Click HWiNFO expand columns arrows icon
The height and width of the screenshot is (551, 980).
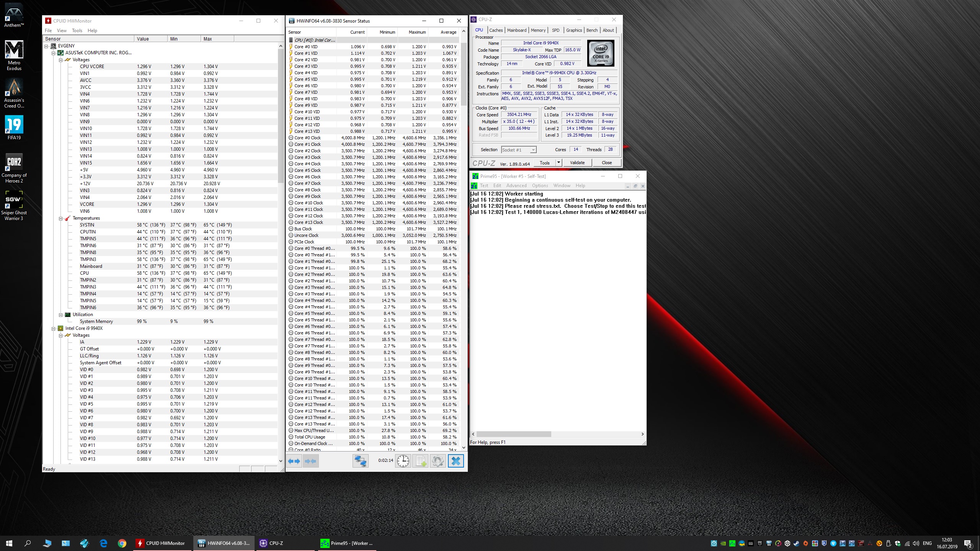click(x=294, y=461)
